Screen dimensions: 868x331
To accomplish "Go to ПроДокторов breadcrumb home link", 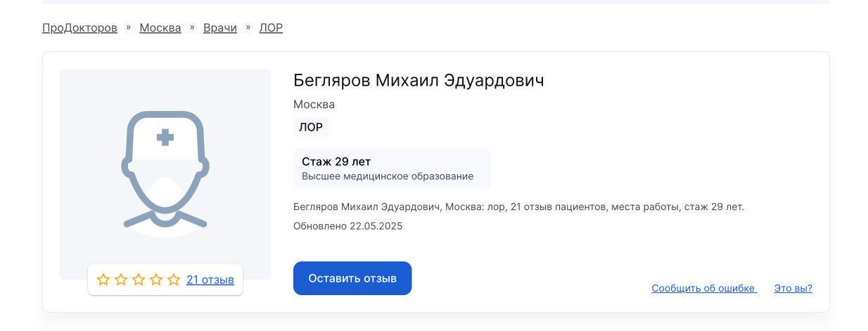I will click(79, 28).
